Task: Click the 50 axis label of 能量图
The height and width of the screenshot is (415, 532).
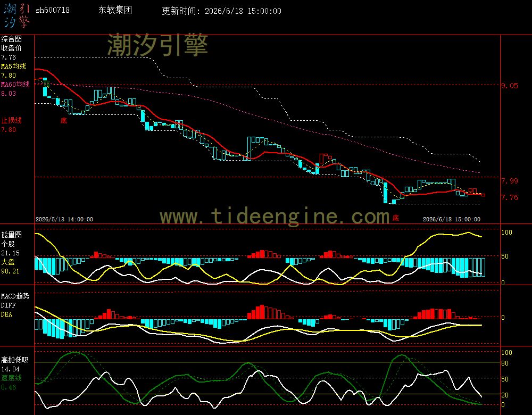Action: click(505, 256)
